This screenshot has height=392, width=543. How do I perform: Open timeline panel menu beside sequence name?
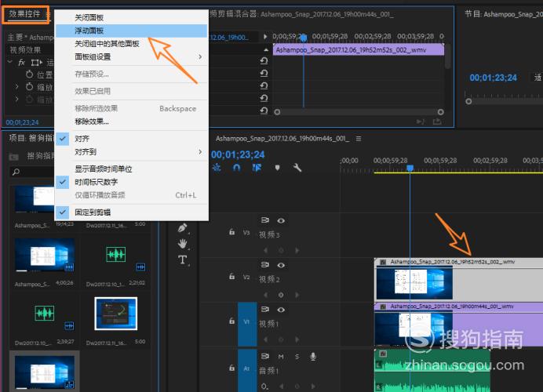click(x=359, y=139)
